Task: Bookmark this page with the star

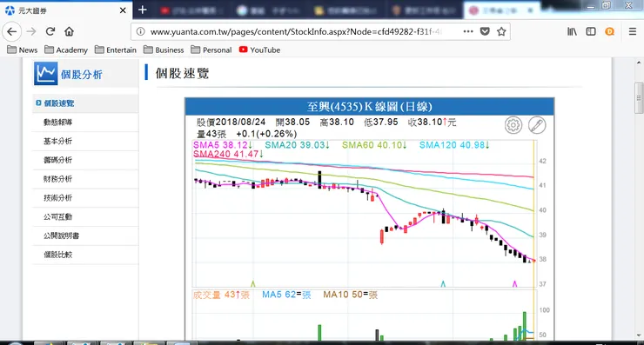Action: point(501,31)
